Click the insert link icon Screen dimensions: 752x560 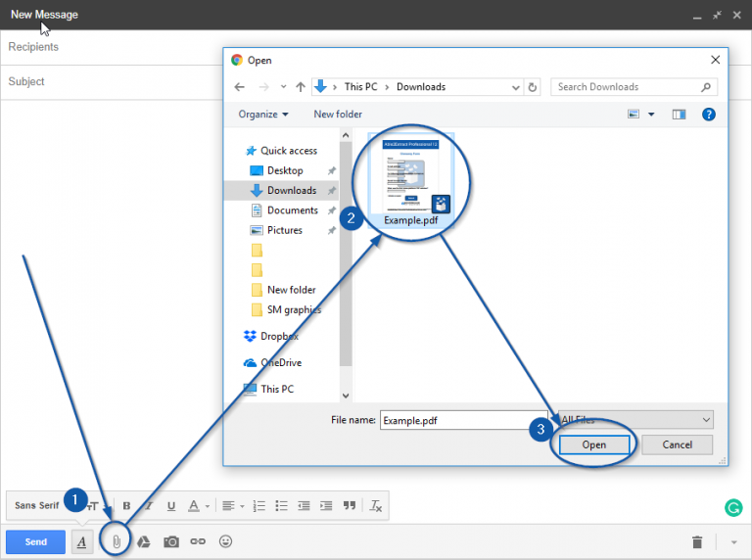point(198,541)
